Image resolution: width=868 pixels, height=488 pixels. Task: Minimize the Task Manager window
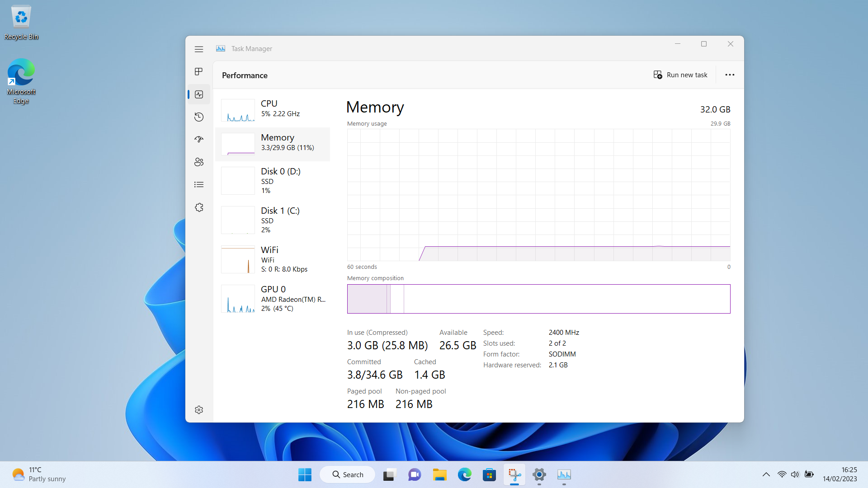coord(678,44)
